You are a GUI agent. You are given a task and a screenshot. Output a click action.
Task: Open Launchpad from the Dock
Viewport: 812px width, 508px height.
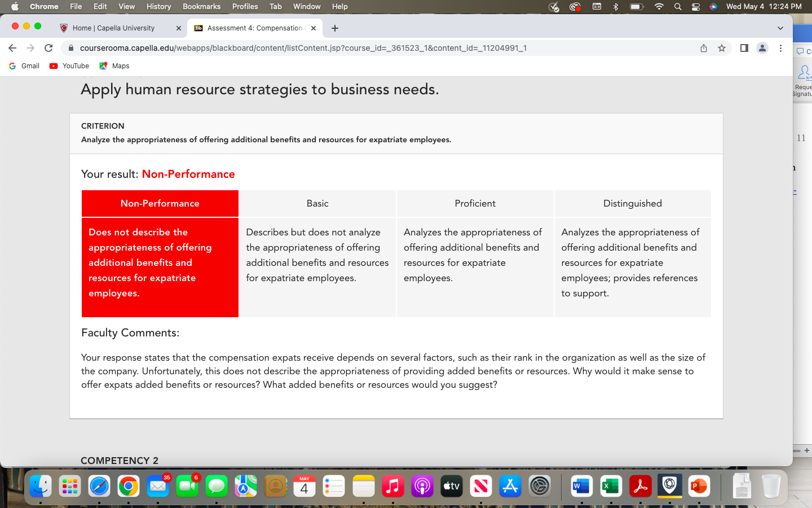point(70,486)
